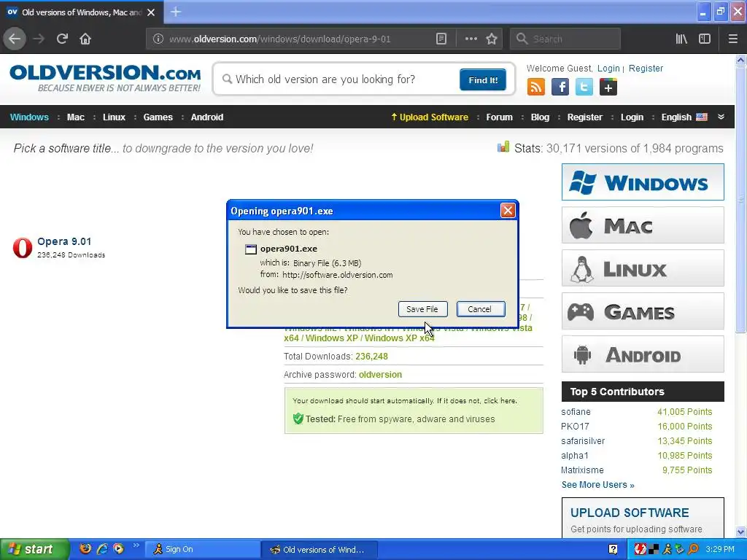Screen dimensions: 747x560
Task: Click the Reload page icon
Action: 62,39
